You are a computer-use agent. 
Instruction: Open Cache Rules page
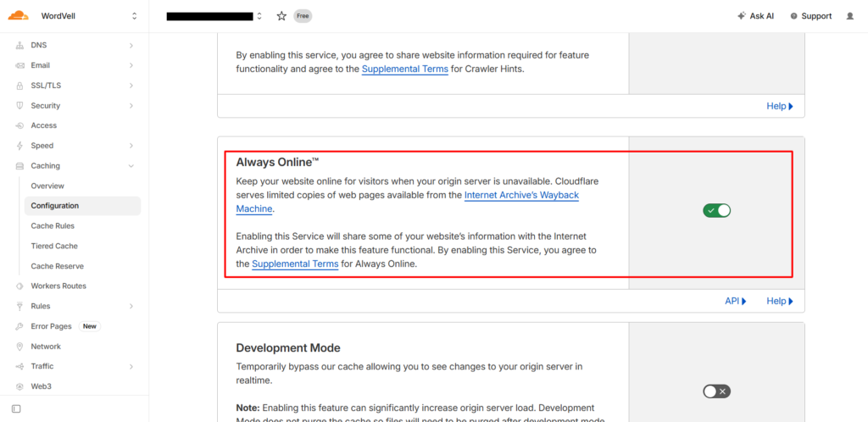point(53,225)
